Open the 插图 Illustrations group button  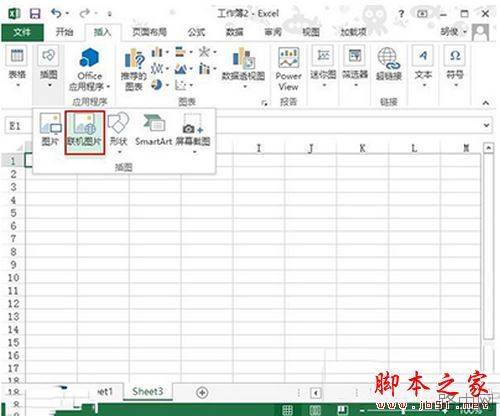[49, 67]
